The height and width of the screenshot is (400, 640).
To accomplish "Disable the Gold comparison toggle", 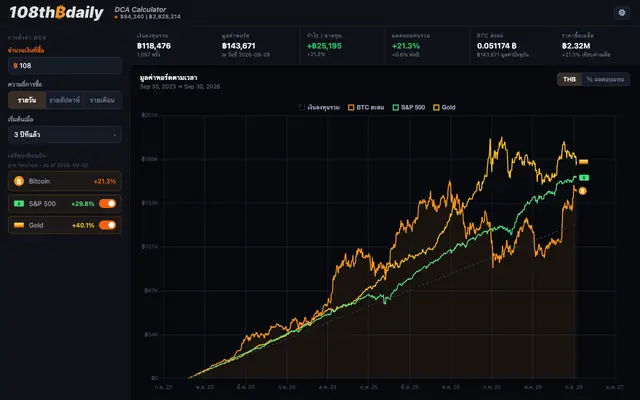I will (x=107, y=225).
